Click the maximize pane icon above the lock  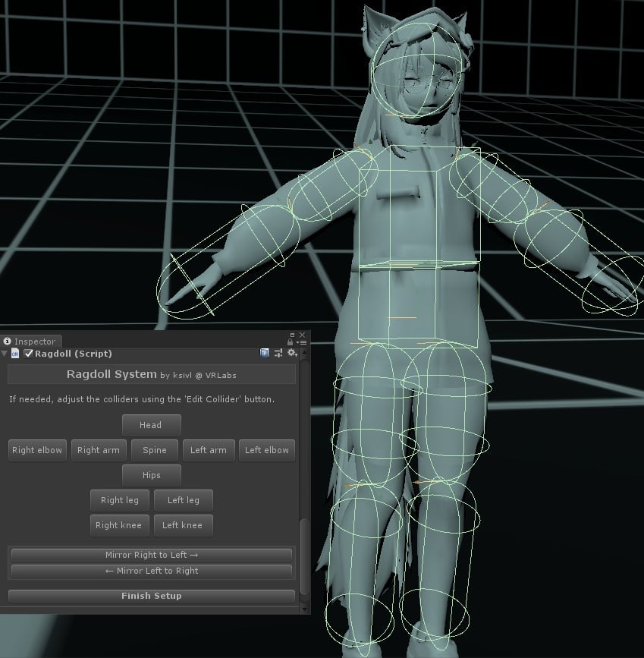293,335
